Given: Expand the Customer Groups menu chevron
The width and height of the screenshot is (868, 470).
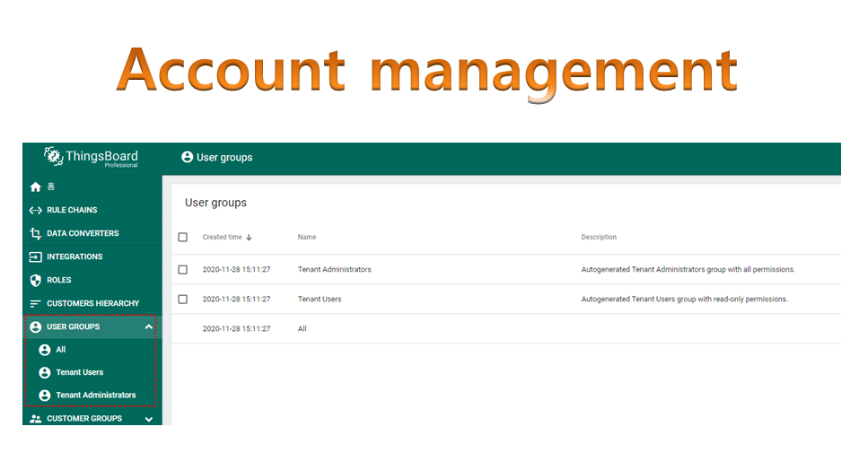Looking at the screenshot, I should (x=148, y=419).
